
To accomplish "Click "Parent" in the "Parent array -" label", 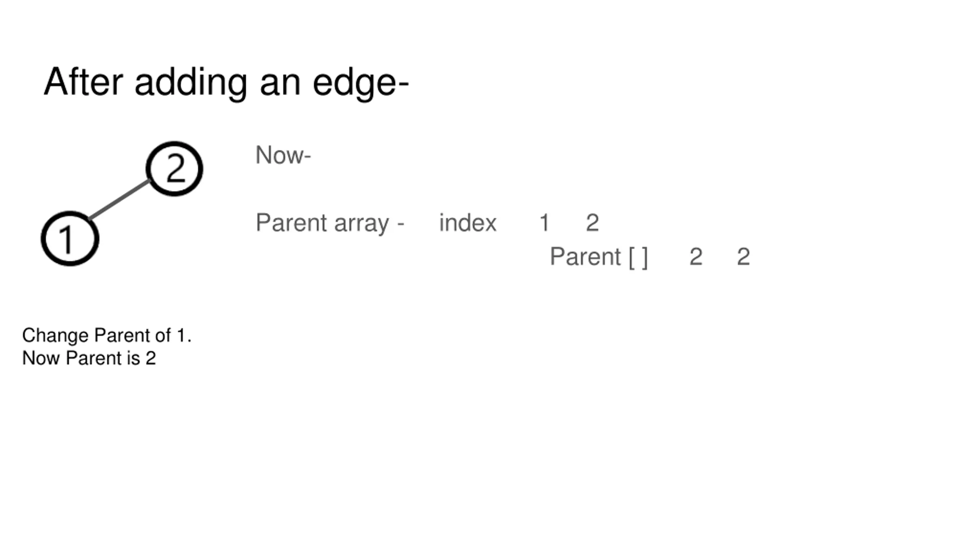I will [292, 223].
